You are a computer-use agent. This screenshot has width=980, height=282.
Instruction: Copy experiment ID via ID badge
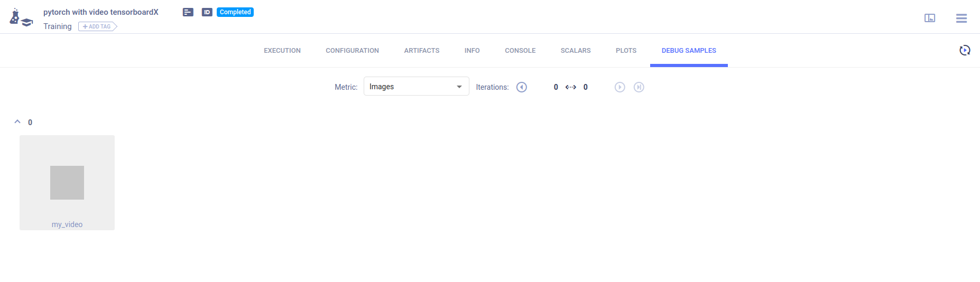click(x=207, y=12)
